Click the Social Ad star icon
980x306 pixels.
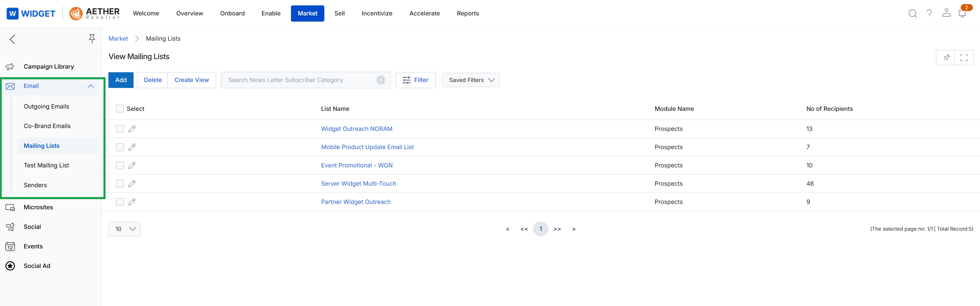[10, 266]
